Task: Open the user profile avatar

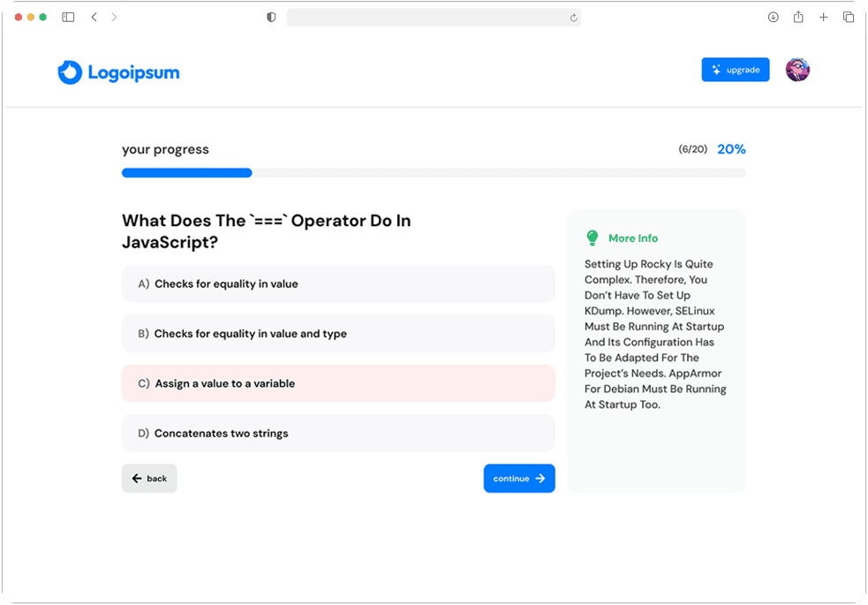Action: 797,70
